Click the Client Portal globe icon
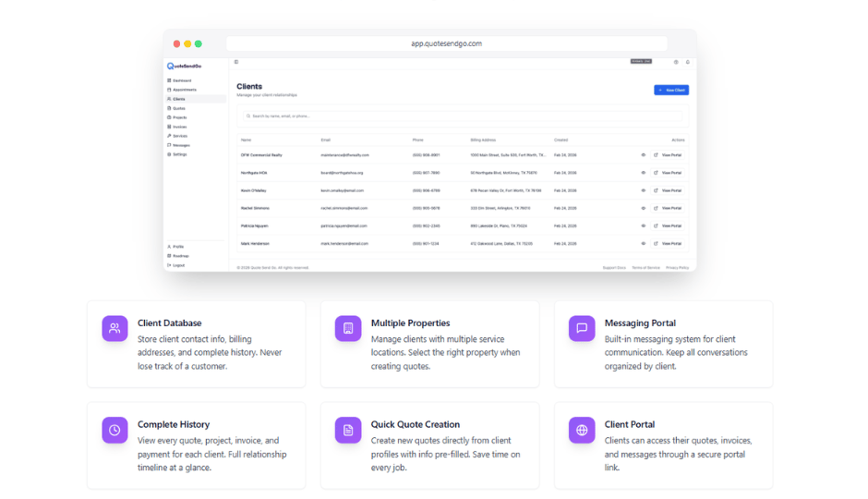Viewport: 868px width, 499px height. click(x=582, y=430)
